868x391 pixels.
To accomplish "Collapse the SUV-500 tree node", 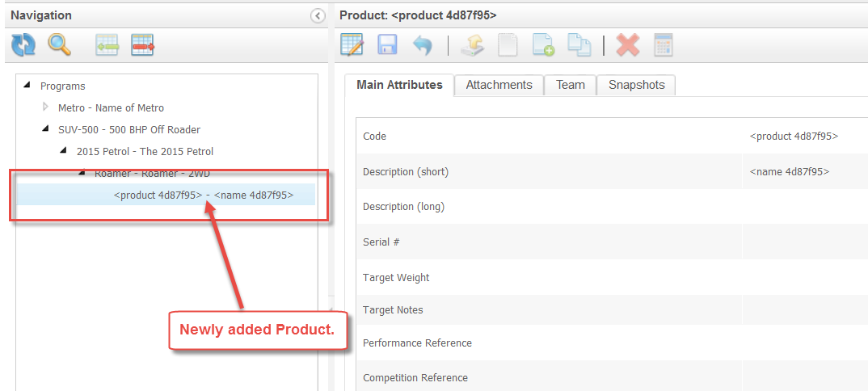I will pos(46,128).
